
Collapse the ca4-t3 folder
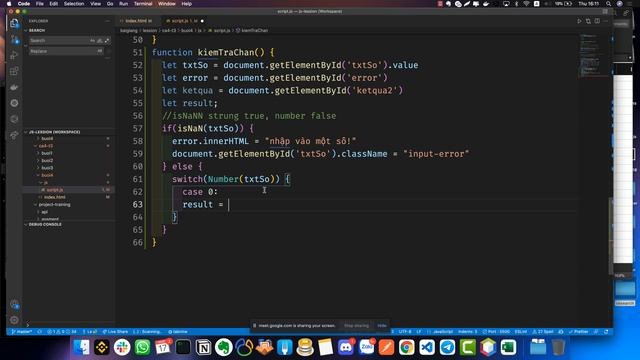(x=46, y=146)
